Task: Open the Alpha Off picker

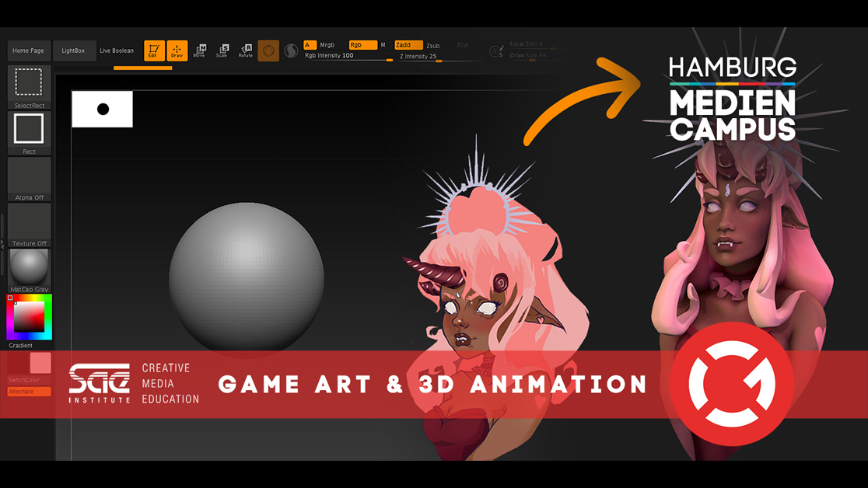Action: [29, 180]
